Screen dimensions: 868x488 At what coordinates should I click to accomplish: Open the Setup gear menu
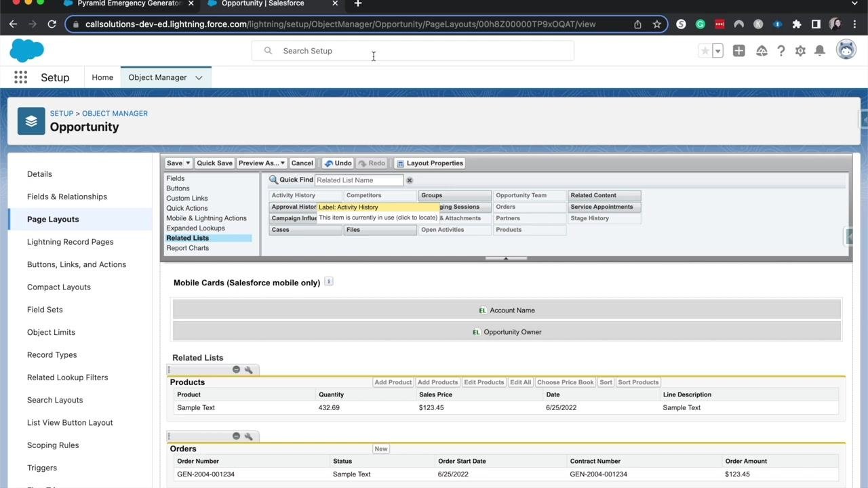click(x=800, y=51)
